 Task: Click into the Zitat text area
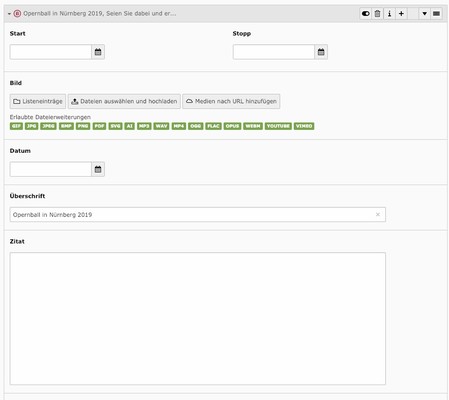click(198, 319)
